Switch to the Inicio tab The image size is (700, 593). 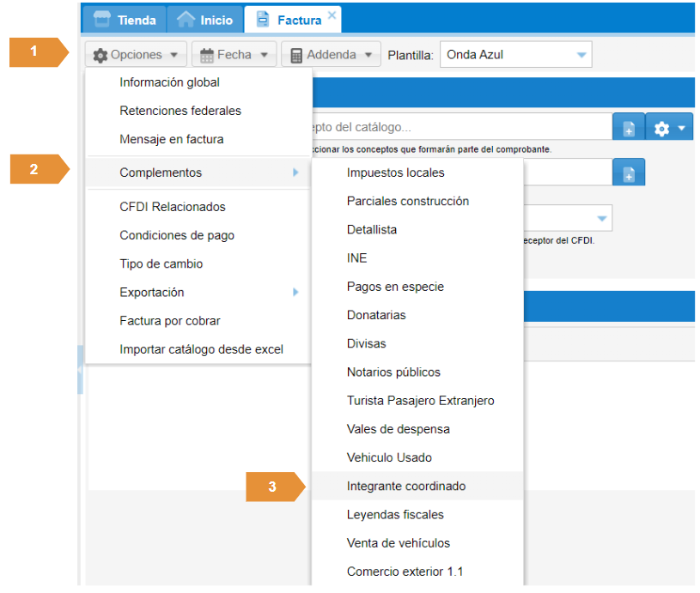pos(204,20)
